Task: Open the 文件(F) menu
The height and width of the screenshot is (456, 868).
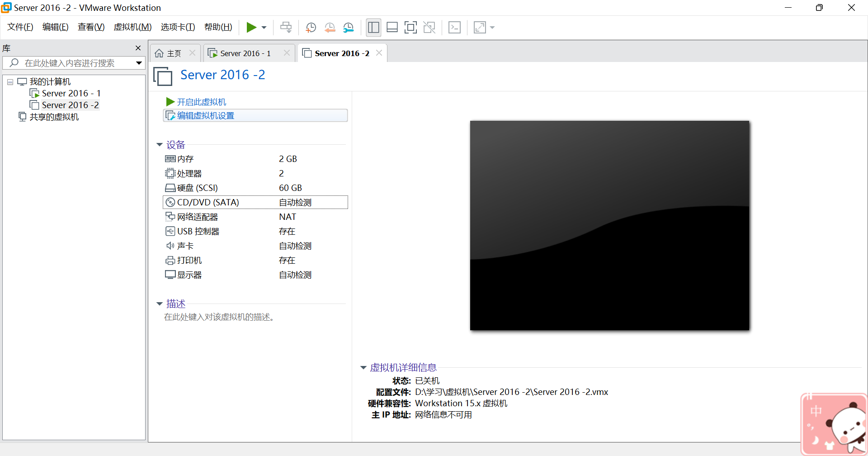Action: [20, 27]
